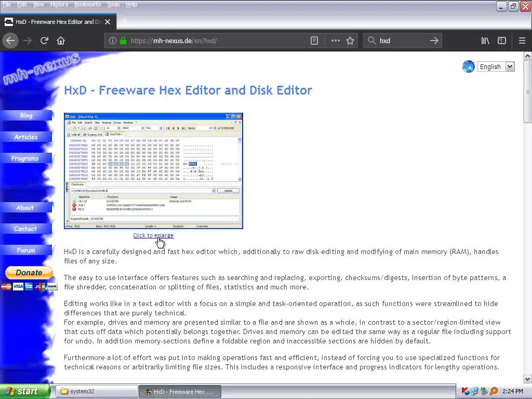Go to the Blog page
This screenshot has height=399, width=532.
(x=26, y=115)
